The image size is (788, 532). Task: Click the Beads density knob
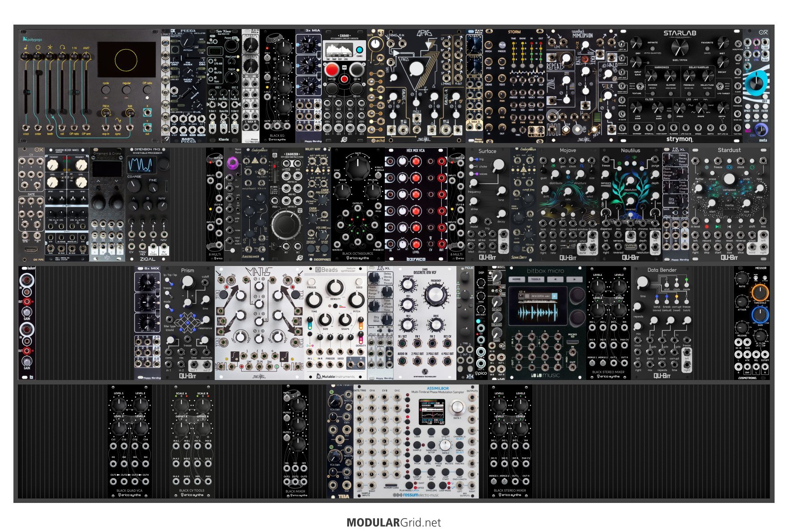[335, 287]
